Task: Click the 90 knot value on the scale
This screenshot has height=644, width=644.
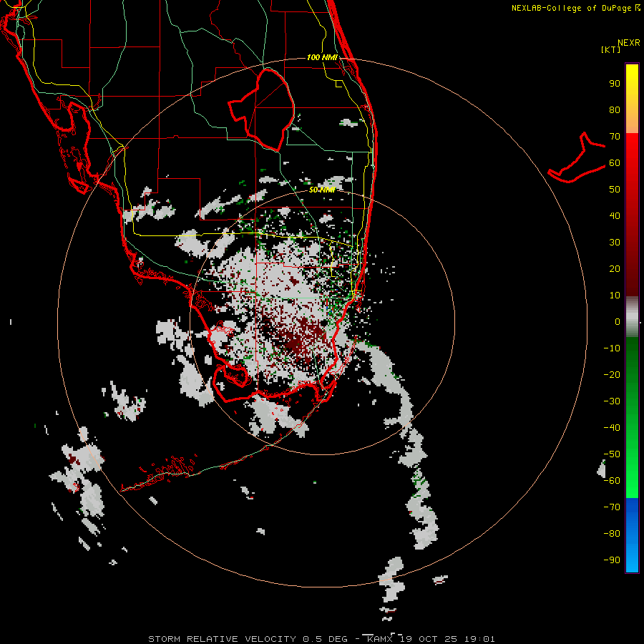Action: click(x=615, y=84)
